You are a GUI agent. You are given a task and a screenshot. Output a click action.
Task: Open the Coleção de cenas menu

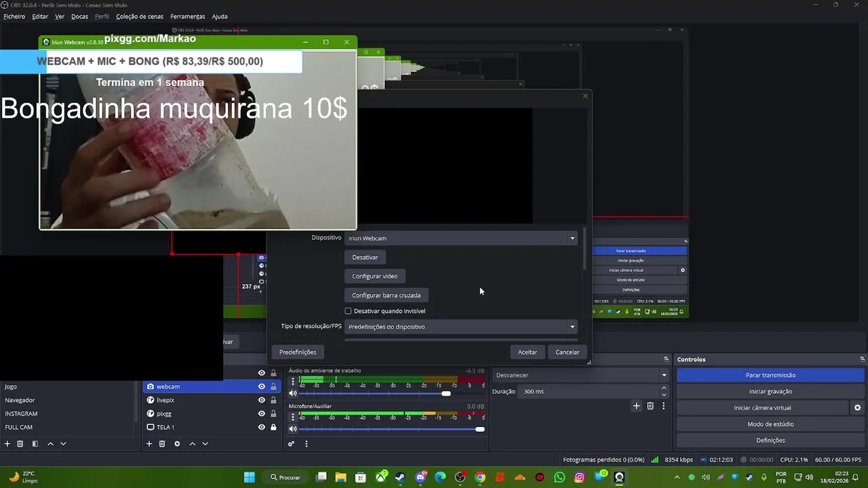(139, 16)
